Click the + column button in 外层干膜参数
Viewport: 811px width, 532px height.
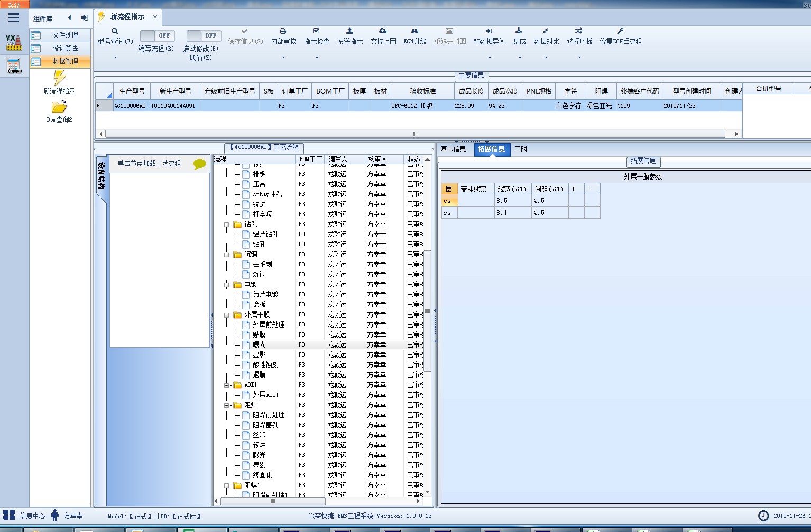coord(576,189)
